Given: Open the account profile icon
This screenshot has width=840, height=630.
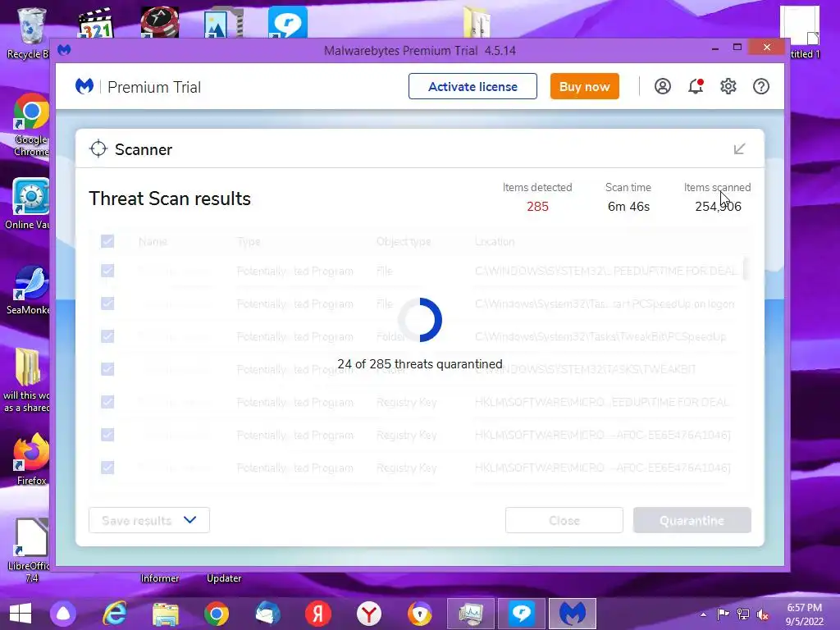Looking at the screenshot, I should click(663, 86).
